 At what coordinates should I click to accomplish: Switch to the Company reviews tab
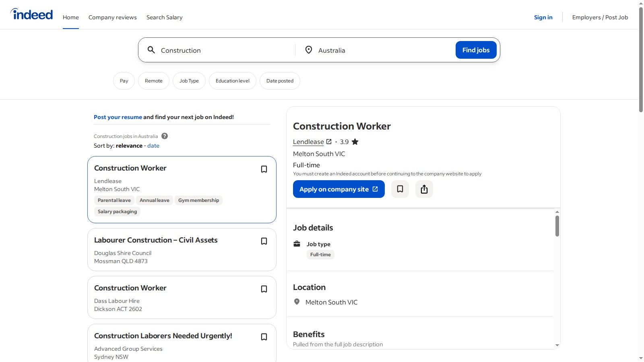tap(112, 17)
